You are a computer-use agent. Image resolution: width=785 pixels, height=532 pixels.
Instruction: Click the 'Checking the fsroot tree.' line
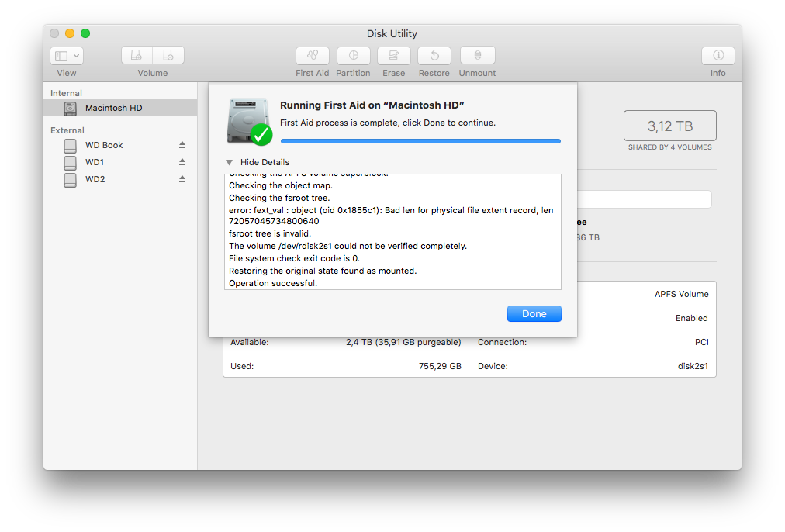coord(279,199)
